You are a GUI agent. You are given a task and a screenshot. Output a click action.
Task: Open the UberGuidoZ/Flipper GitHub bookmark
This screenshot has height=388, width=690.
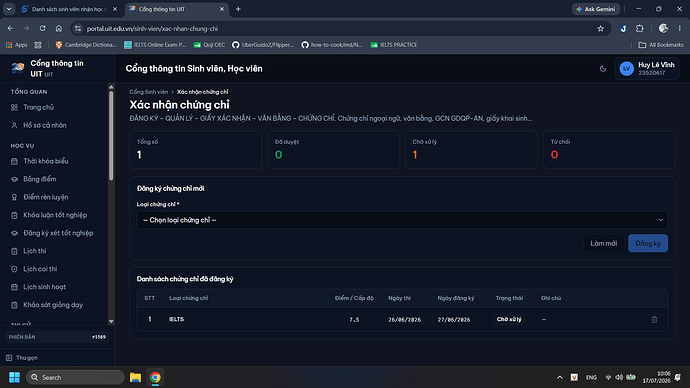coord(263,45)
